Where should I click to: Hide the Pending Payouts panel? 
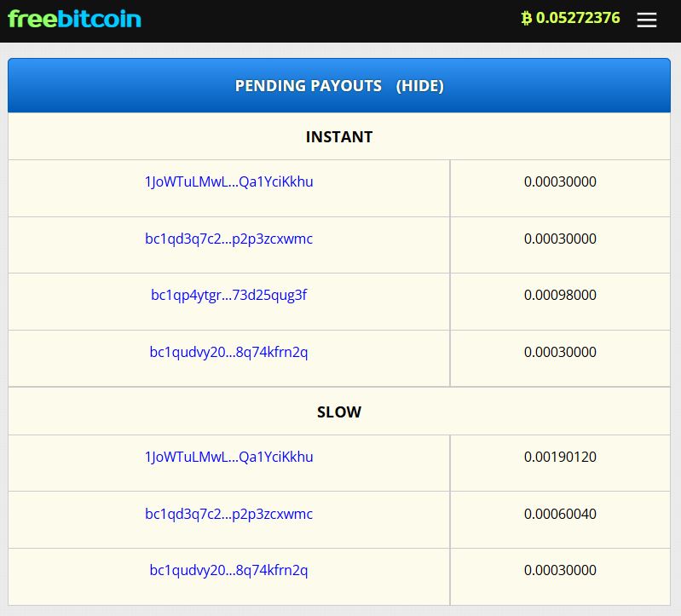point(419,85)
